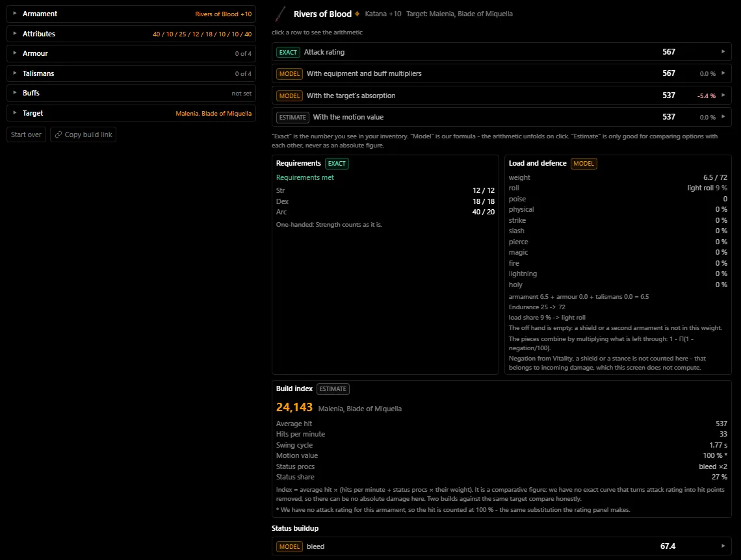The height and width of the screenshot is (560, 741).
Task: Unfold the target's absorption row arrow
Action: [723, 95]
